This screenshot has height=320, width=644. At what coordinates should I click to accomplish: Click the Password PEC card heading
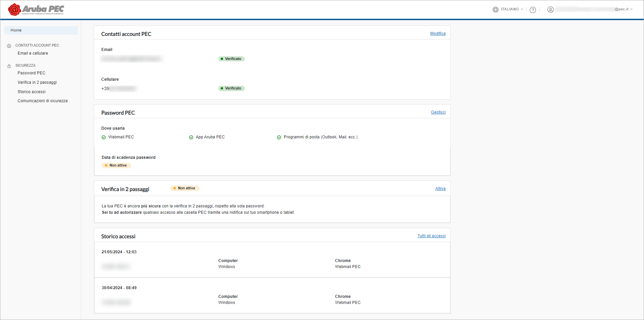point(118,113)
